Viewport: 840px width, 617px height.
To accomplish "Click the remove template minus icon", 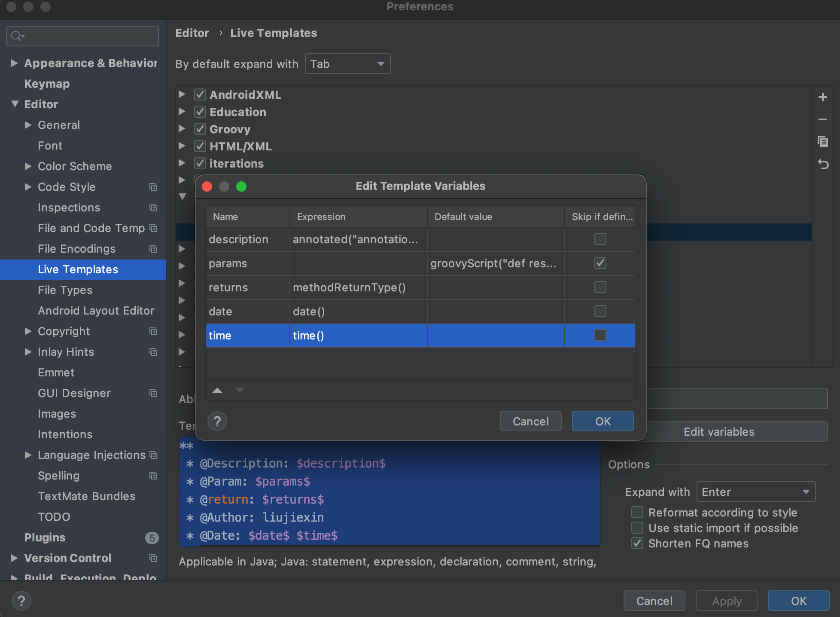I will click(823, 119).
